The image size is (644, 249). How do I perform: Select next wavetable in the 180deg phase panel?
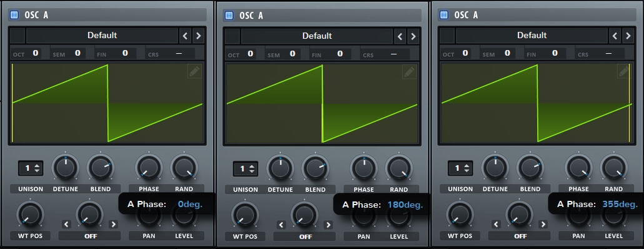[413, 37]
